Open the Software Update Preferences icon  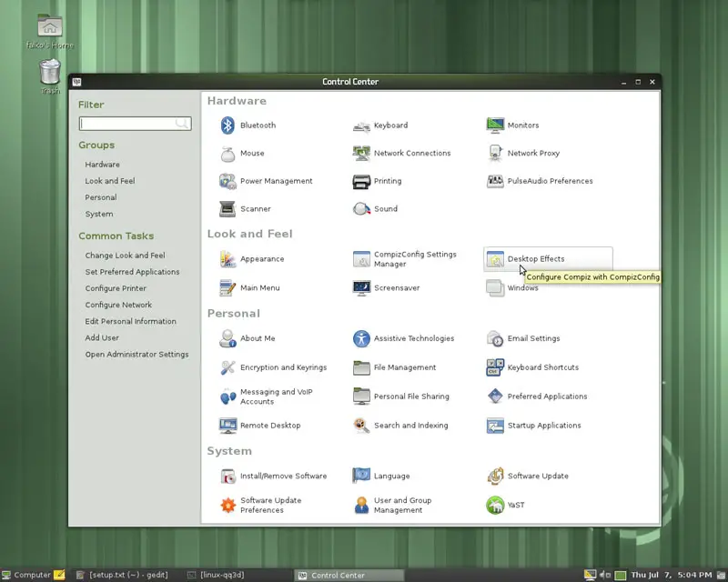tap(227, 506)
